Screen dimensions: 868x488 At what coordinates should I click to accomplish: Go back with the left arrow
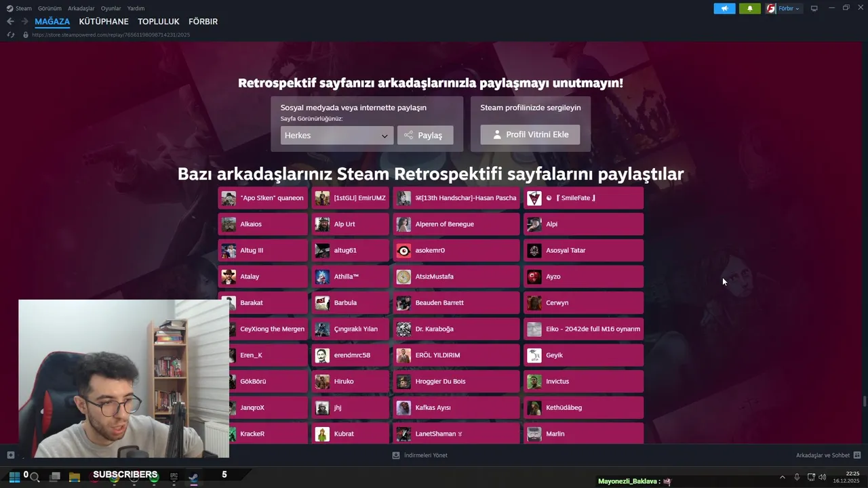tap(10, 22)
